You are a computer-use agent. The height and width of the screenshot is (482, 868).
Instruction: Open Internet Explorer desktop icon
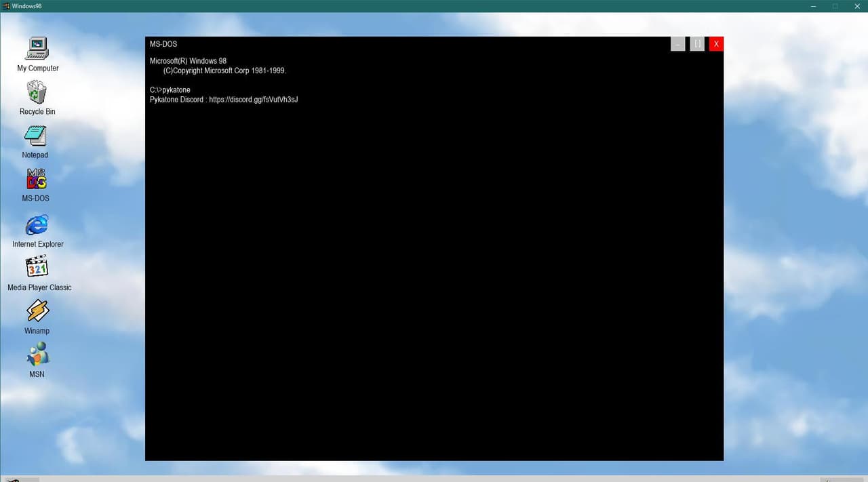[x=37, y=224]
